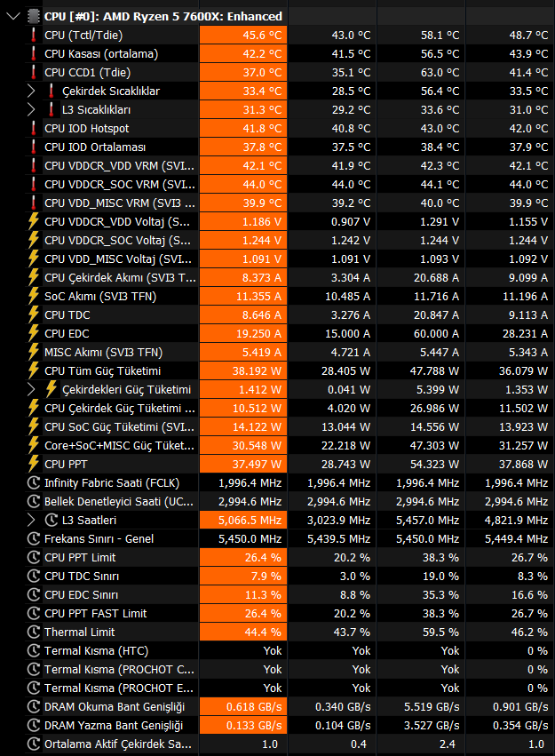Viewport: 555px width, 756px height.
Task: Expand the Çekirdek Sıcaklıklar sub-list
Action: [x=31, y=92]
